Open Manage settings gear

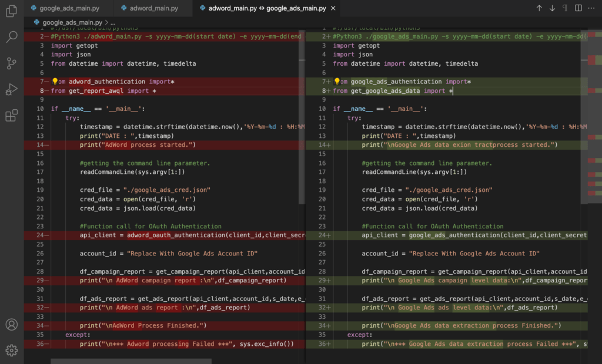11,349
